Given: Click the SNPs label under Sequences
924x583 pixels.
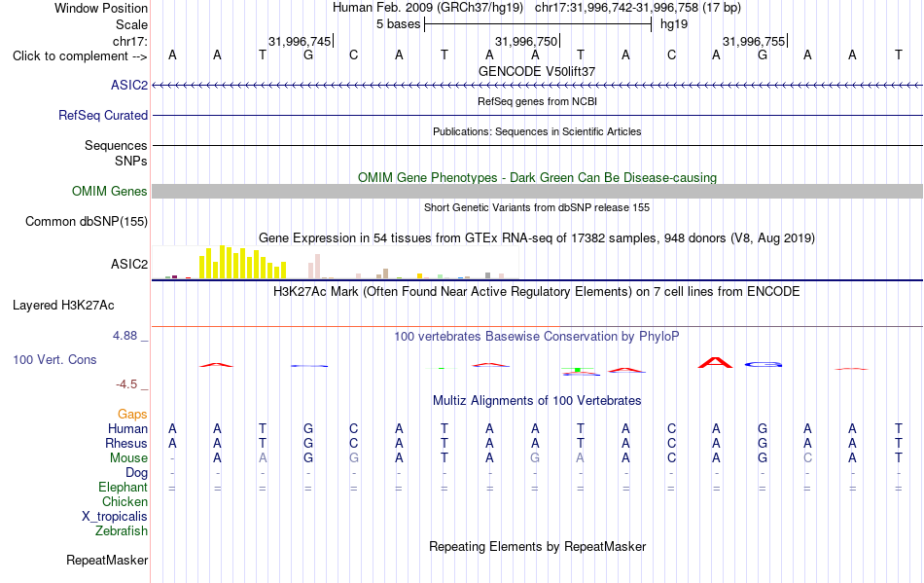Looking at the screenshot, I should [x=131, y=161].
